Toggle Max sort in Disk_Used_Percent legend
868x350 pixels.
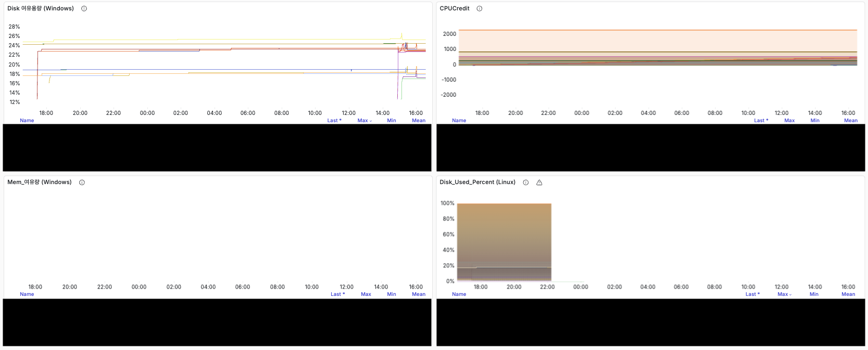point(784,294)
